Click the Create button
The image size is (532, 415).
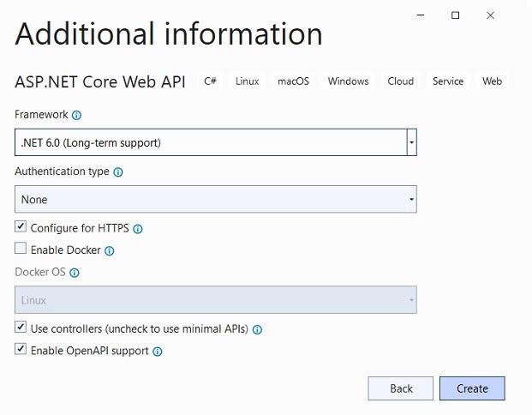[x=472, y=388]
